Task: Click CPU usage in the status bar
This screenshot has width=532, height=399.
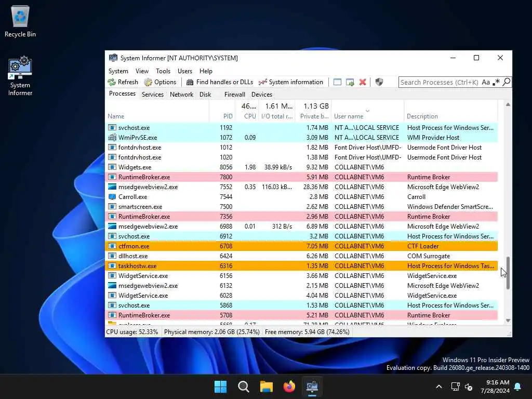Action: tap(132, 332)
